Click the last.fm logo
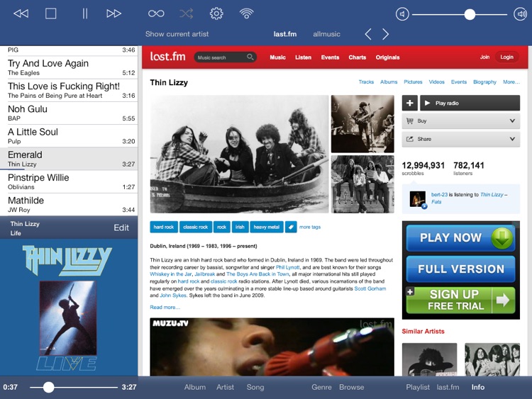 (x=167, y=56)
